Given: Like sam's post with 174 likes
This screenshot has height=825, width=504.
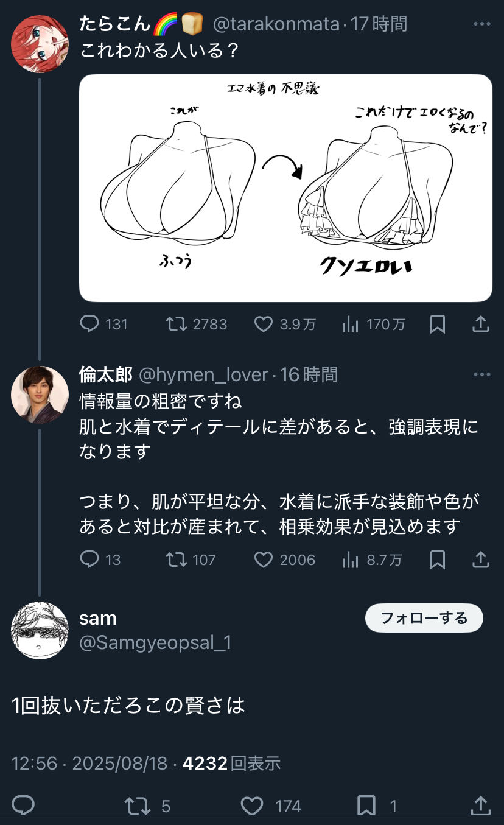Looking at the screenshot, I should pyautogui.click(x=252, y=806).
